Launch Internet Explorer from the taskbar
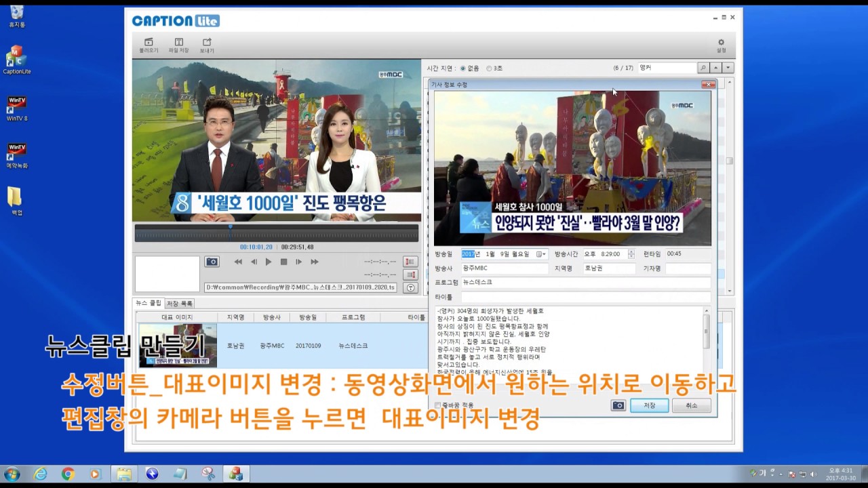 point(40,474)
